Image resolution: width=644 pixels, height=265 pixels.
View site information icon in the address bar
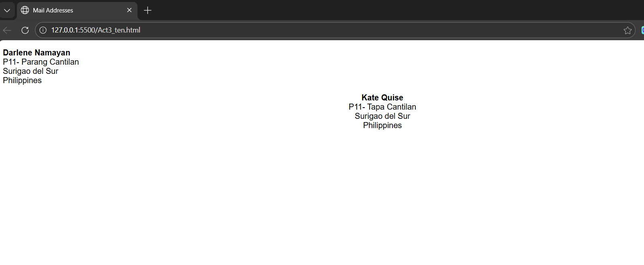tap(43, 30)
